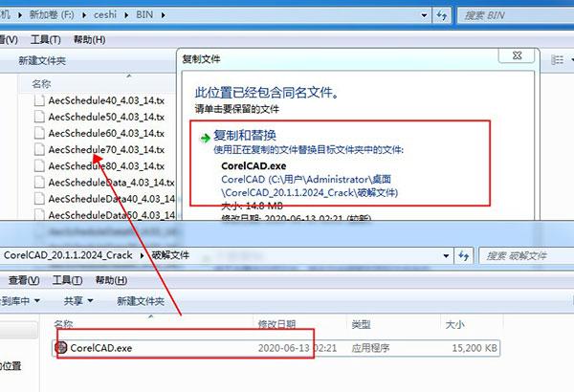574x392 pixels.
Task: Choose the 复制和替换 option
Action: [340, 163]
